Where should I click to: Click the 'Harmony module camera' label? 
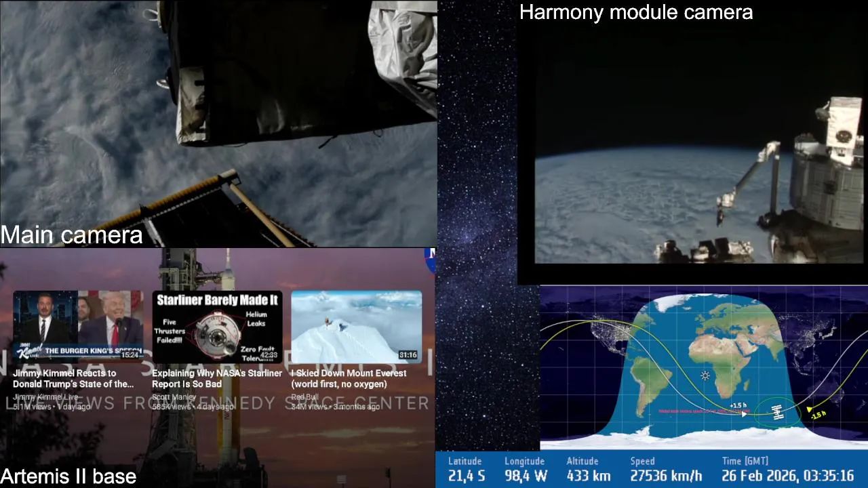click(x=636, y=12)
